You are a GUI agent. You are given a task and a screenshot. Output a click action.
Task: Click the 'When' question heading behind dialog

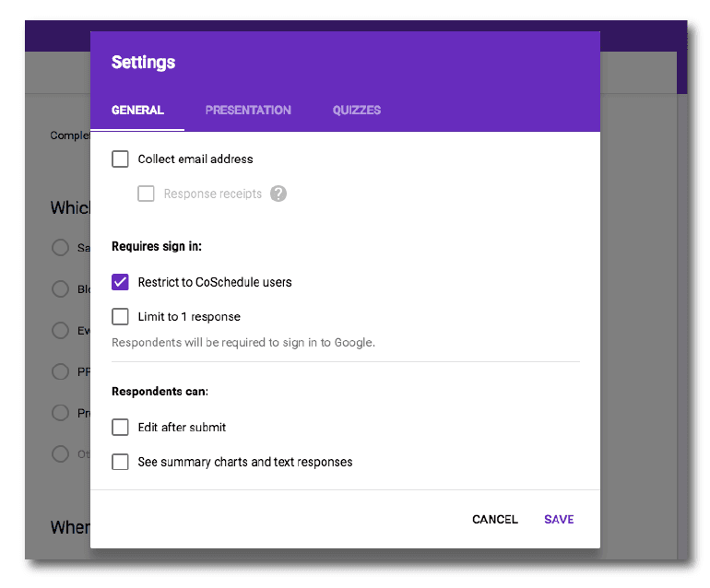(69, 528)
